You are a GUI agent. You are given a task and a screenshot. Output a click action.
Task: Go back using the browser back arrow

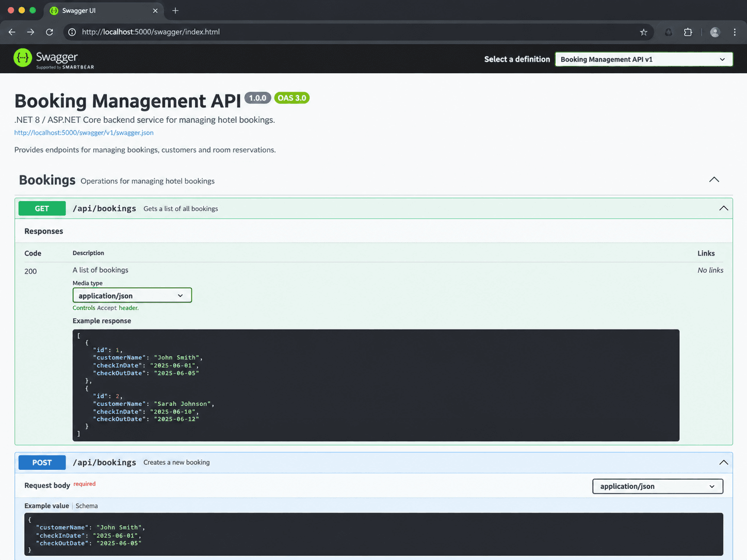[12, 32]
